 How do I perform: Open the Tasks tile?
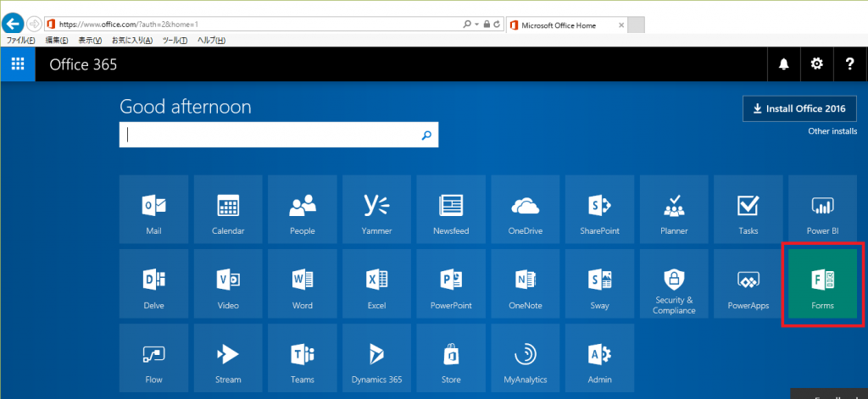tap(748, 209)
